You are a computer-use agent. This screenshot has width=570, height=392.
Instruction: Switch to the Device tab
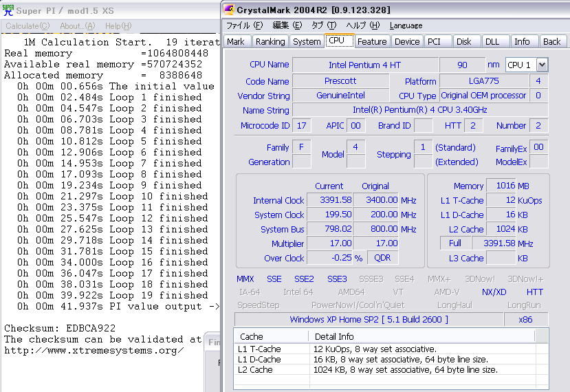point(407,41)
